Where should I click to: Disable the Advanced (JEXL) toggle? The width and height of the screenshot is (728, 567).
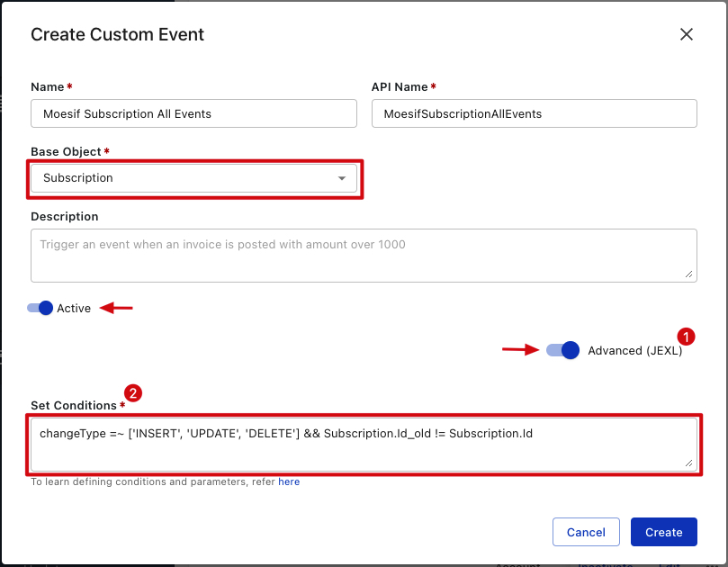[x=562, y=351]
